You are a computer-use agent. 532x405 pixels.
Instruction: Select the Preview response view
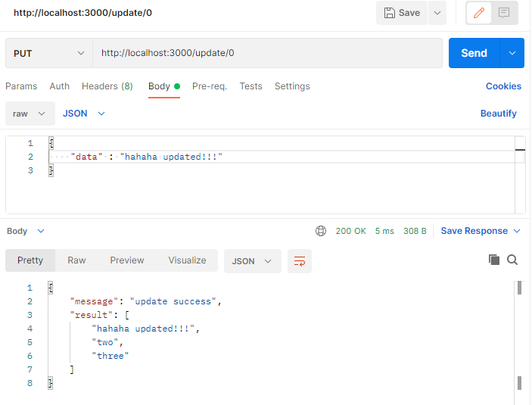[x=127, y=260]
